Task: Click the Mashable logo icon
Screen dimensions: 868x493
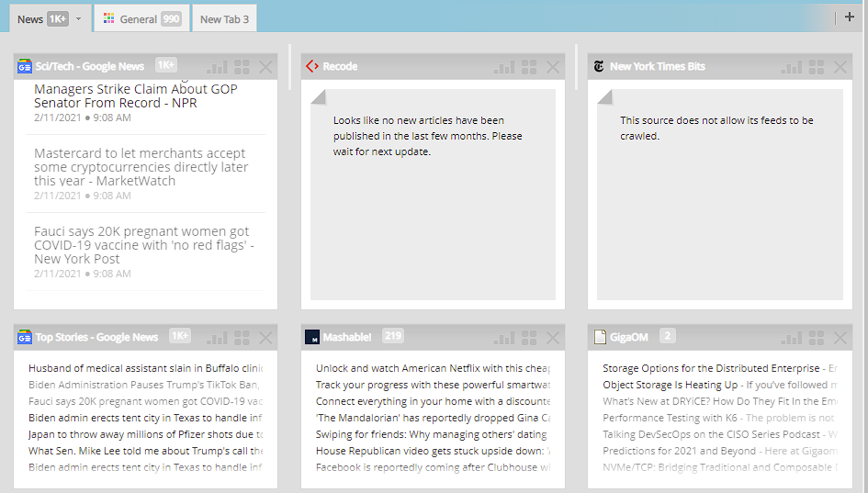Action: coord(312,337)
